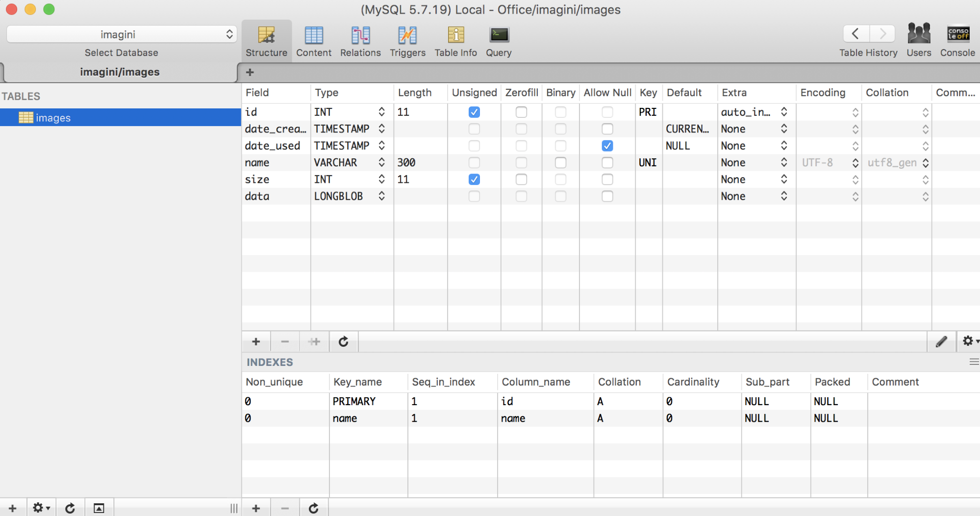The height and width of the screenshot is (516, 980).
Task: Select the imagini/images tab
Action: click(x=120, y=72)
